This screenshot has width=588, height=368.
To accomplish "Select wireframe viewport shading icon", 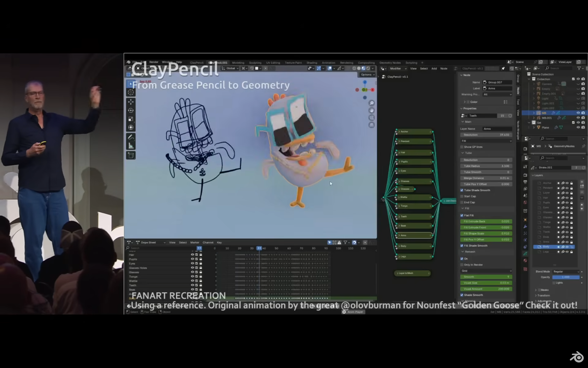I will click(x=354, y=68).
